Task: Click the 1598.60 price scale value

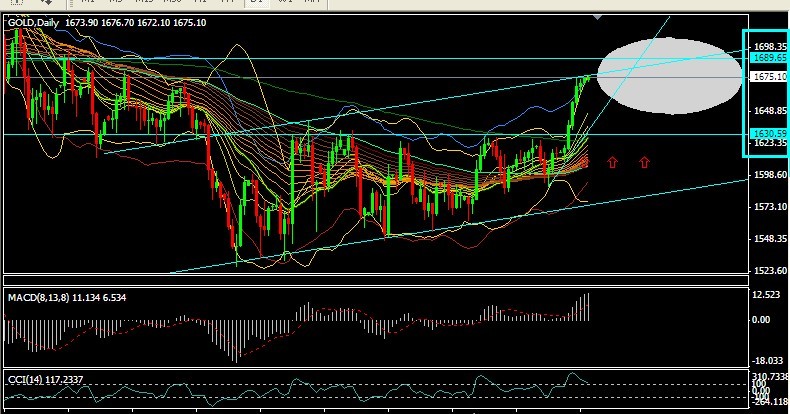Action: coord(770,175)
